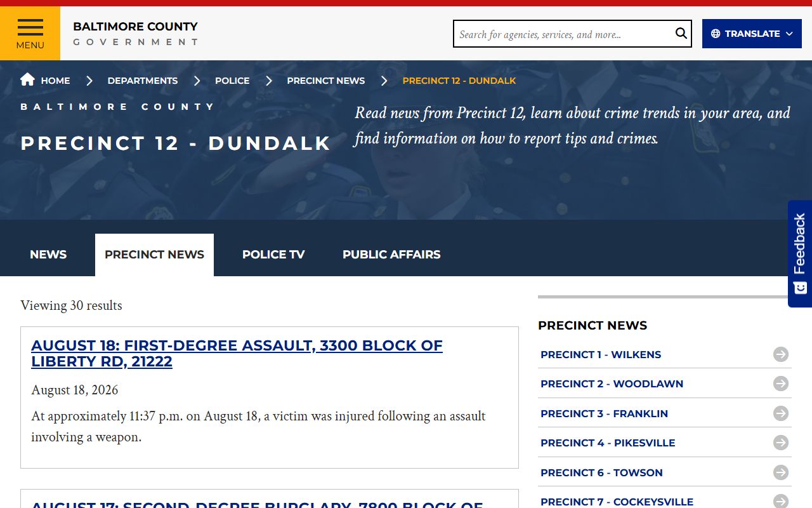
Task: Open the hamburger MENU button
Action: click(x=30, y=34)
